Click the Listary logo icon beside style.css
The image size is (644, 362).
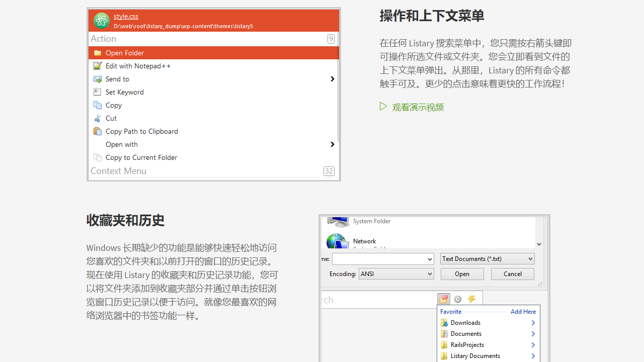point(101,21)
